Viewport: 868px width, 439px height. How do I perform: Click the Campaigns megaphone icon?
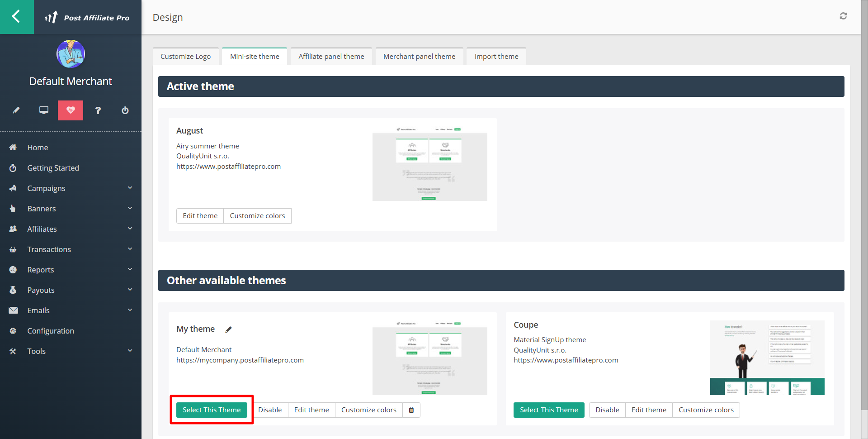point(13,188)
